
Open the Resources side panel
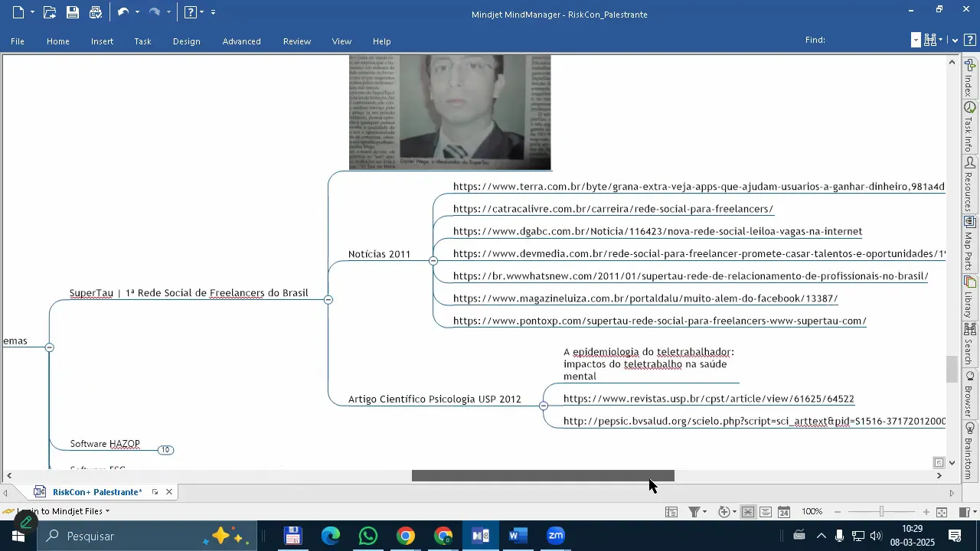(x=970, y=184)
